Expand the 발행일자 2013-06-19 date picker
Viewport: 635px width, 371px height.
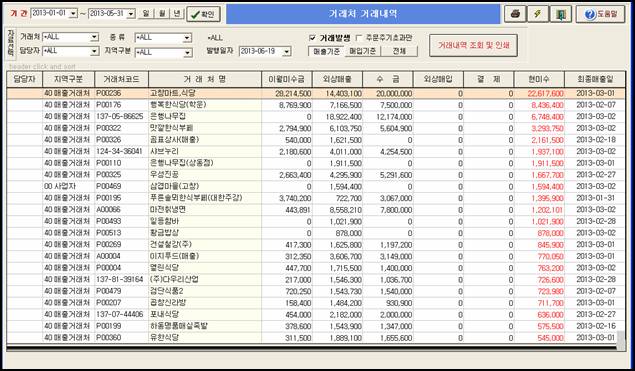(x=287, y=51)
